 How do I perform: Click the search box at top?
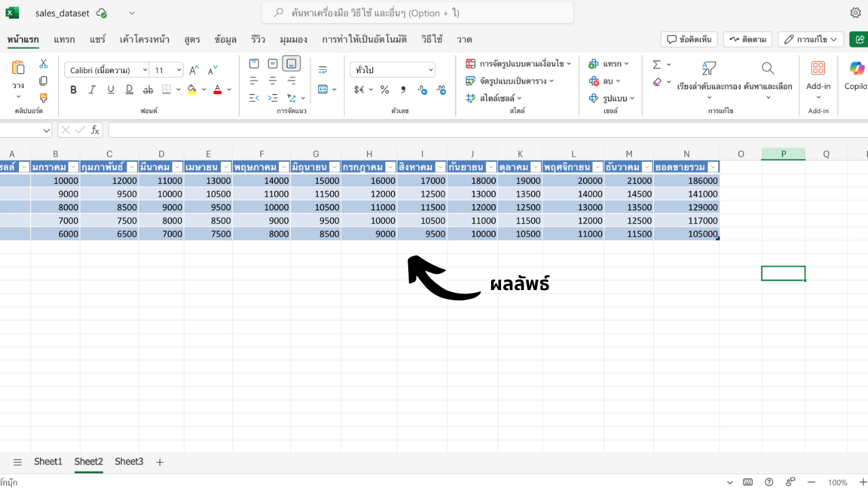[x=417, y=13]
